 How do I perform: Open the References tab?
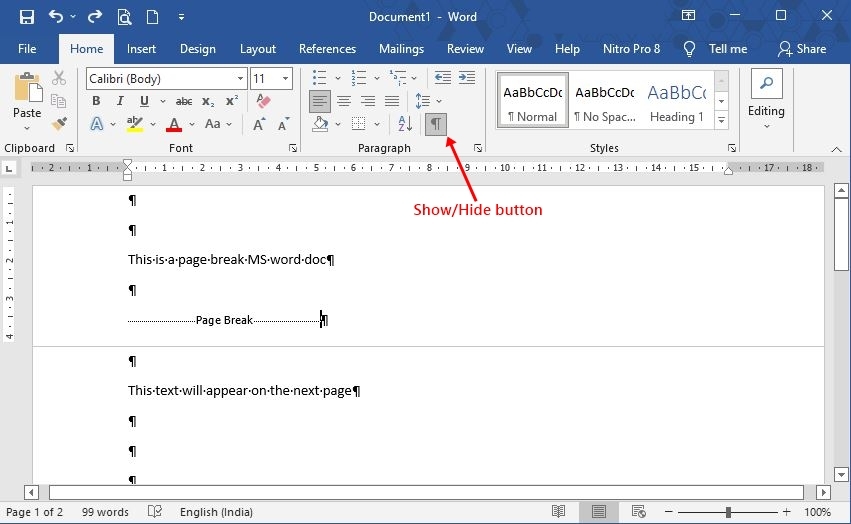point(327,49)
